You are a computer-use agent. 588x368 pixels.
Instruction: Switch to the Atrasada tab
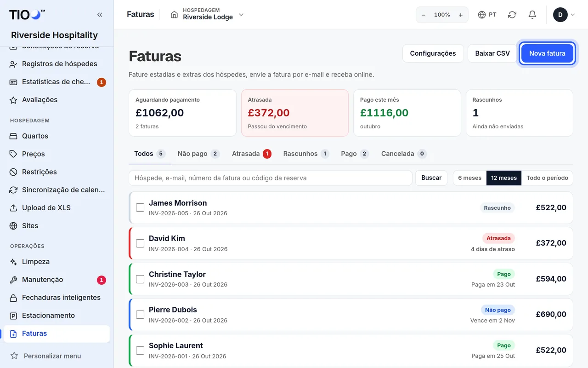[251, 154]
